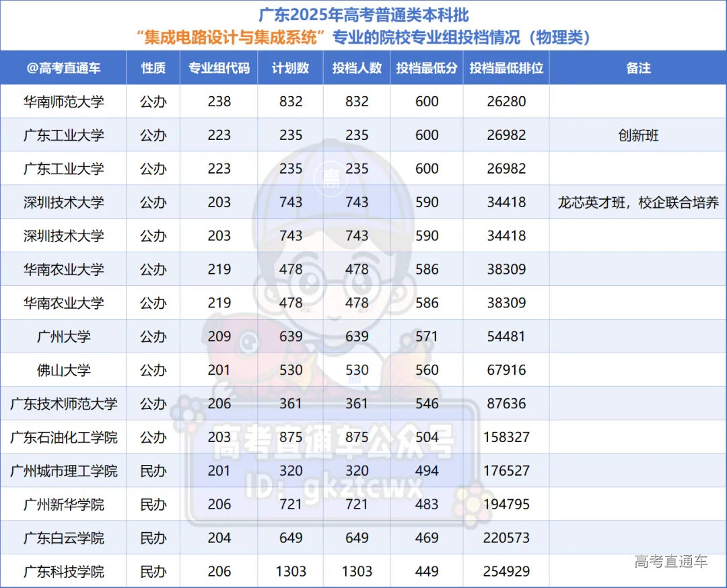Viewport: 727px width, 588px height.
Task: Click the 计划数 column header
Action: click(290, 68)
